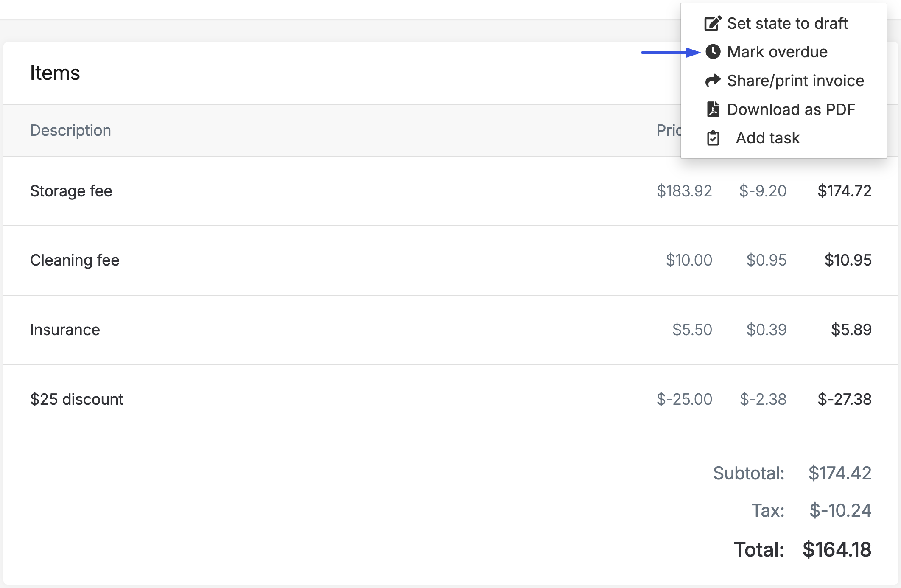Click the clipboard check icon for Add task
901x588 pixels.
(x=713, y=138)
